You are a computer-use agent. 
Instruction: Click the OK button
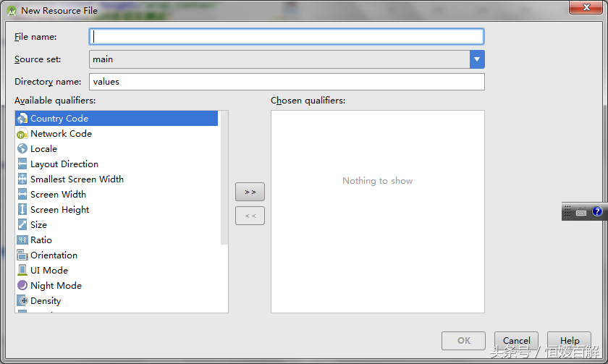(x=463, y=341)
